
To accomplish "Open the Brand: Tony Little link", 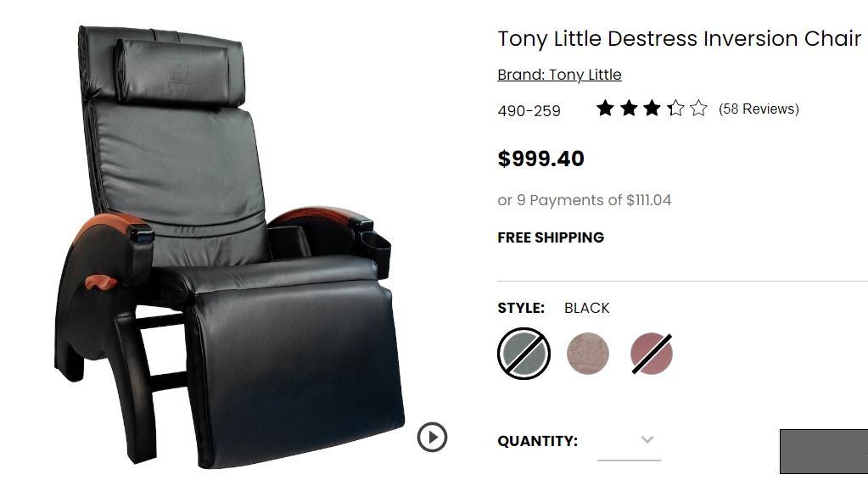I will point(559,75).
